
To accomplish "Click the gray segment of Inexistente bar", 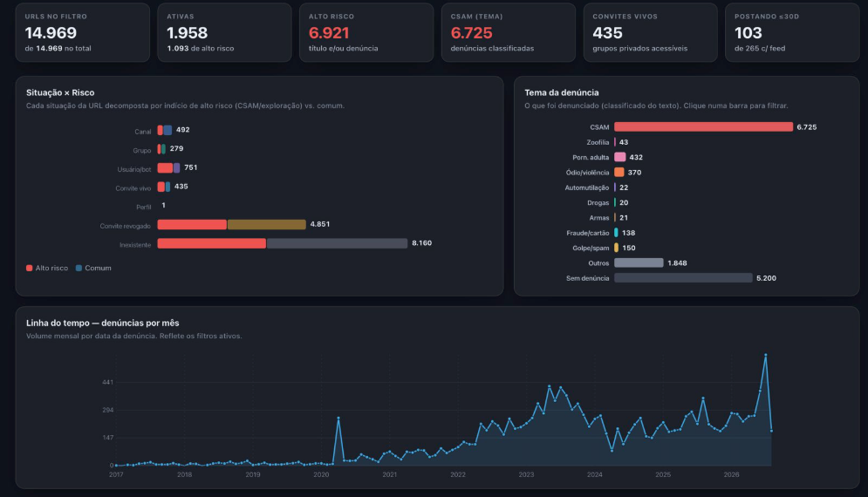I will point(337,243).
